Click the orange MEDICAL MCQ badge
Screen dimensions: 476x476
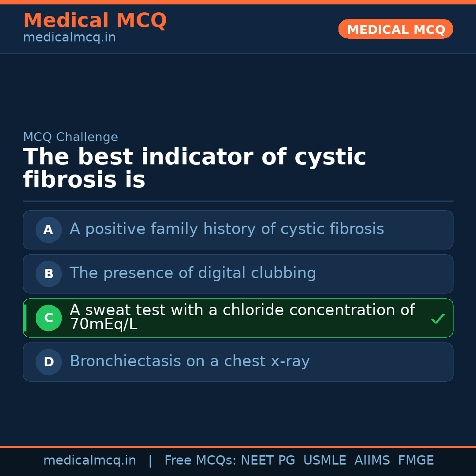click(395, 30)
